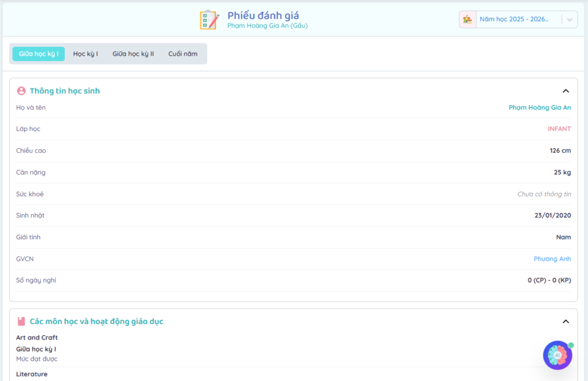Expand school year list using chevron arrow
The width and height of the screenshot is (588, 381).
(569, 20)
